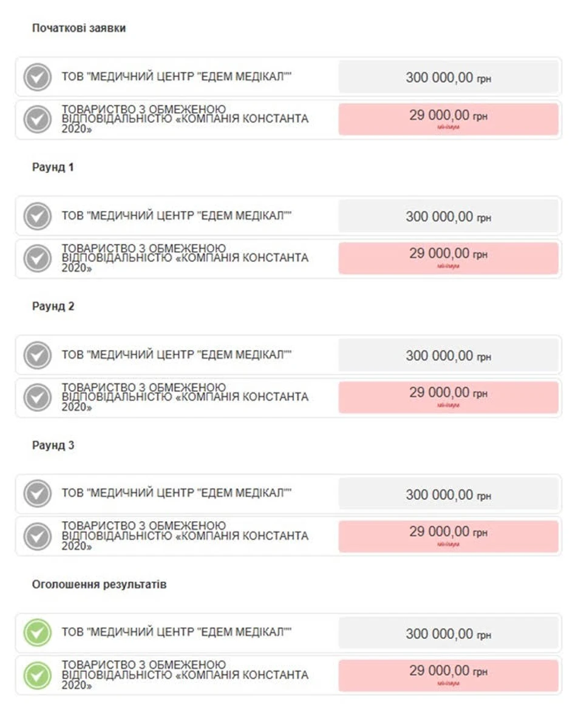This screenshot has height=728, width=575.
Task: Click the final 29 000,00 грн bid in Оголошення результатів
Action: pyautogui.click(x=448, y=675)
